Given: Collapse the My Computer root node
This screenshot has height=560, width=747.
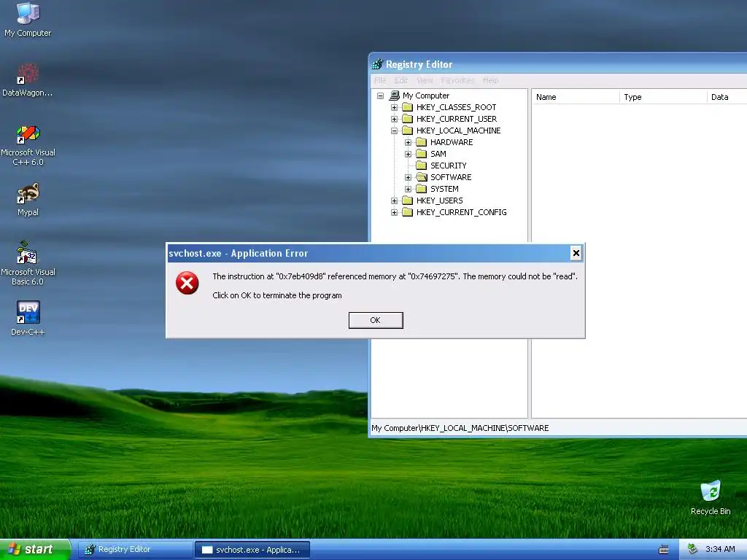Looking at the screenshot, I should pos(380,96).
